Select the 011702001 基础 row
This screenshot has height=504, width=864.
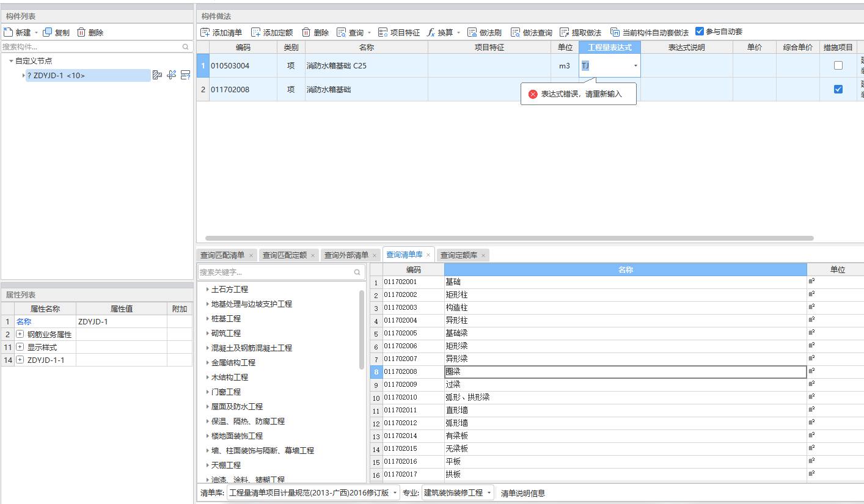(x=617, y=282)
